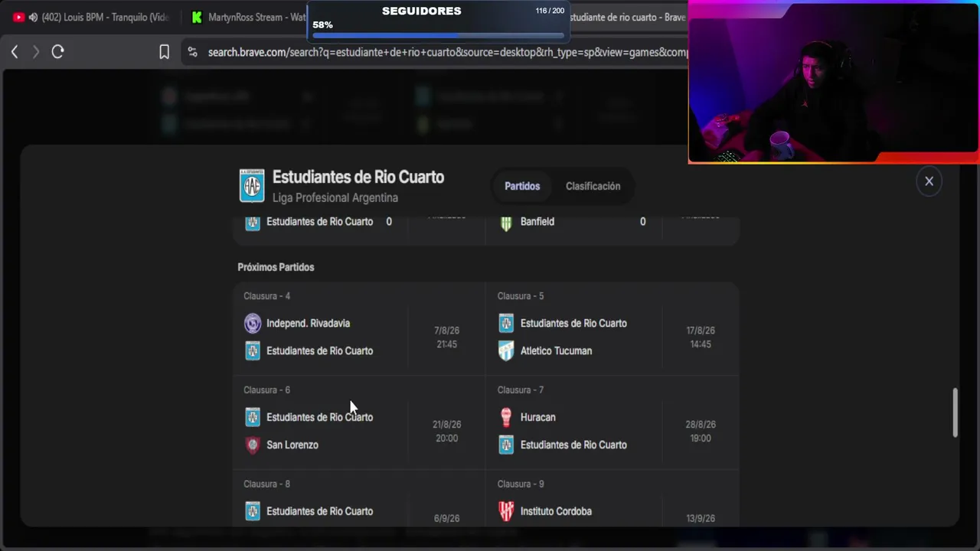Click Estudiantes de Rio Cuarto name under Clausura 7
This screenshot has height=551, width=980.
coord(573,445)
